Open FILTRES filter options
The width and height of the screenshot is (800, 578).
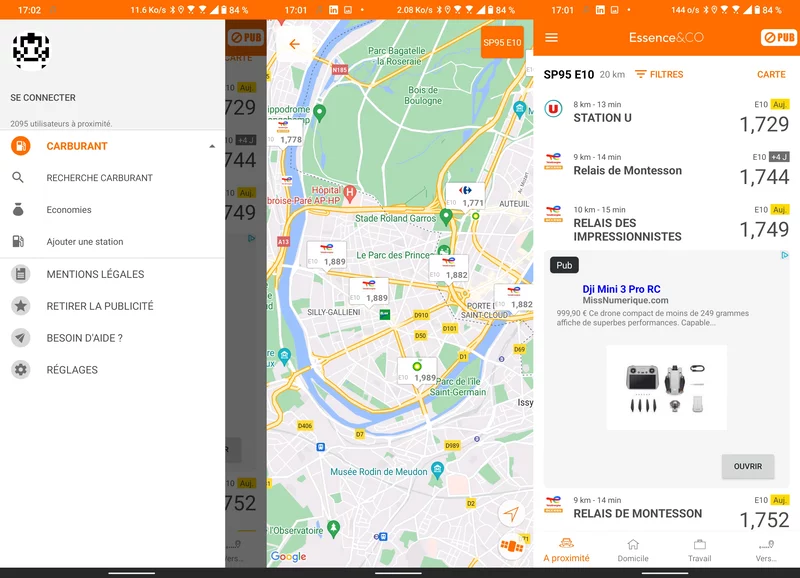659,74
